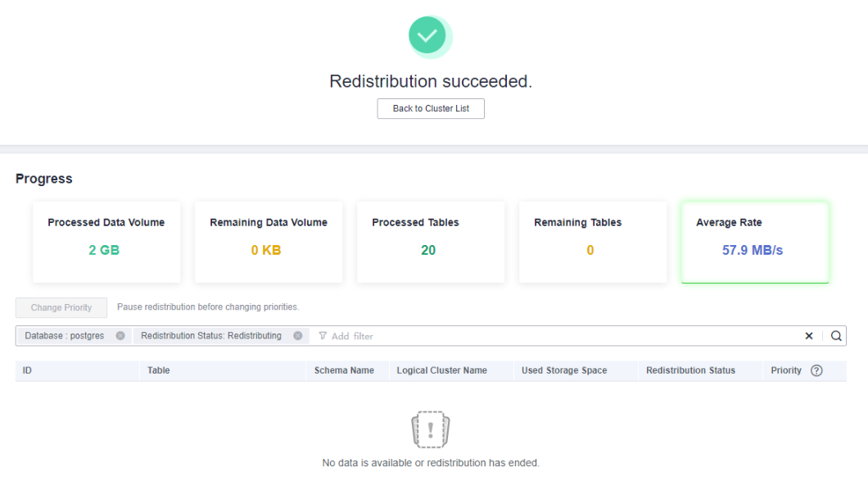
Task: Click the Redistribution Status column header
Action: (x=690, y=370)
